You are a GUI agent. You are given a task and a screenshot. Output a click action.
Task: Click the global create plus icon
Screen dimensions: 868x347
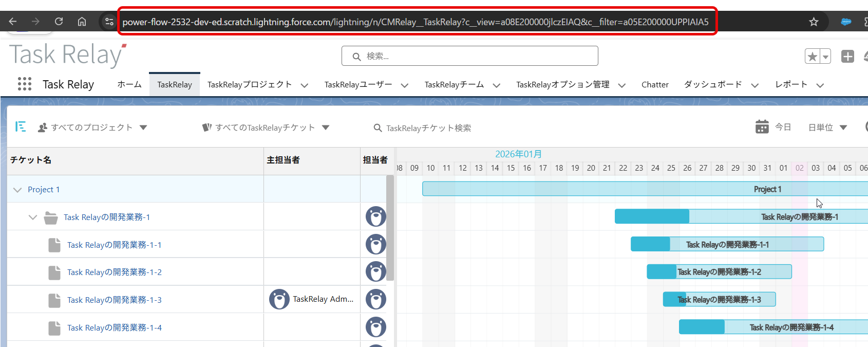847,57
